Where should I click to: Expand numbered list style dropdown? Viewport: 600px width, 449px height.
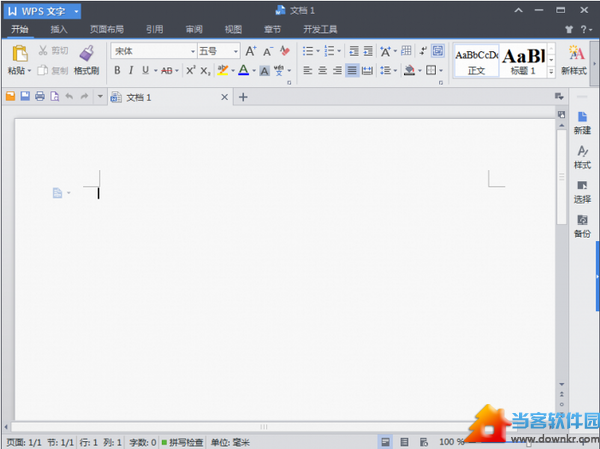[x=339, y=51]
